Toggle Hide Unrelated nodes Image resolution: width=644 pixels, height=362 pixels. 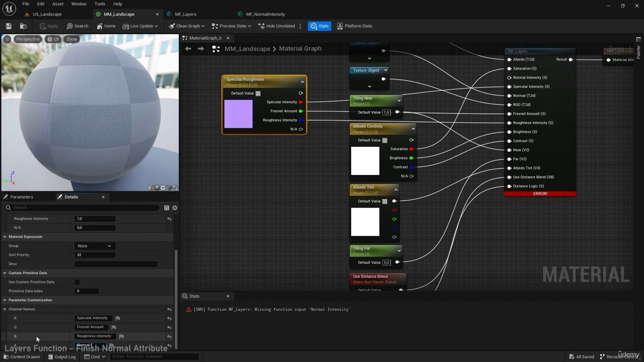(x=276, y=26)
